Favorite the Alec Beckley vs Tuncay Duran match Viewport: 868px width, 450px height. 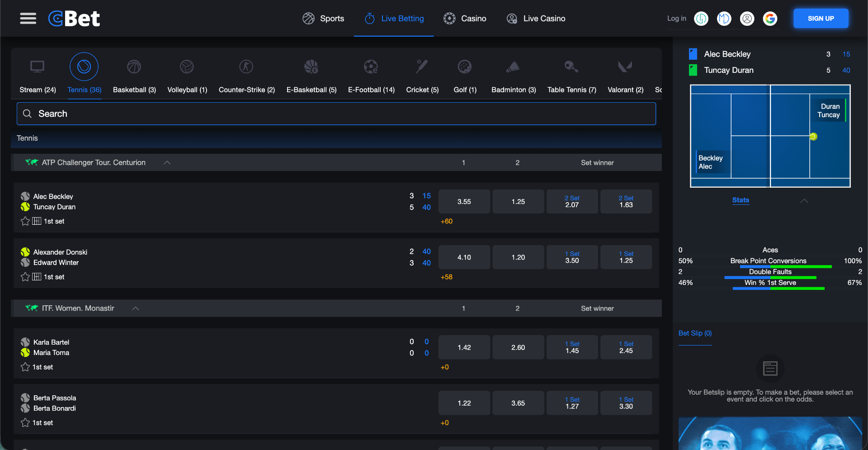coord(25,221)
